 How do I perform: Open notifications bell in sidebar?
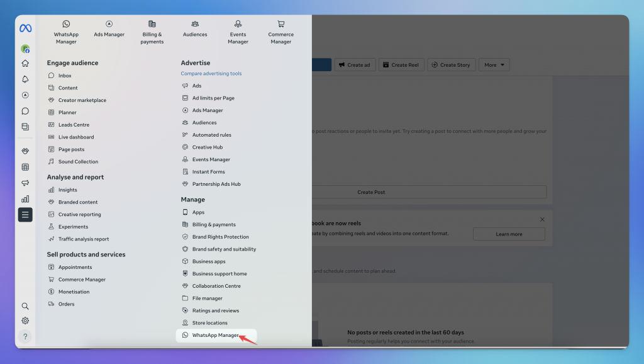tap(25, 79)
